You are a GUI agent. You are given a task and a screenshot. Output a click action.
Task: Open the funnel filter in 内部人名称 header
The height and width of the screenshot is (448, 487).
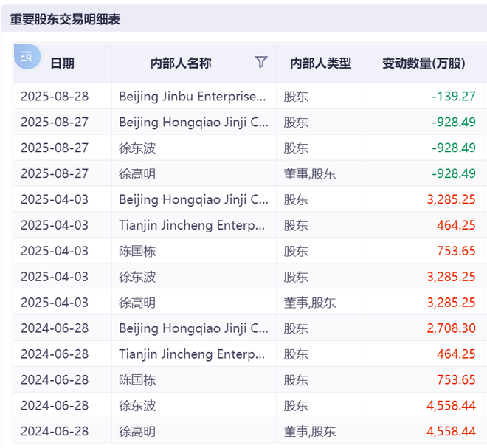(x=261, y=62)
